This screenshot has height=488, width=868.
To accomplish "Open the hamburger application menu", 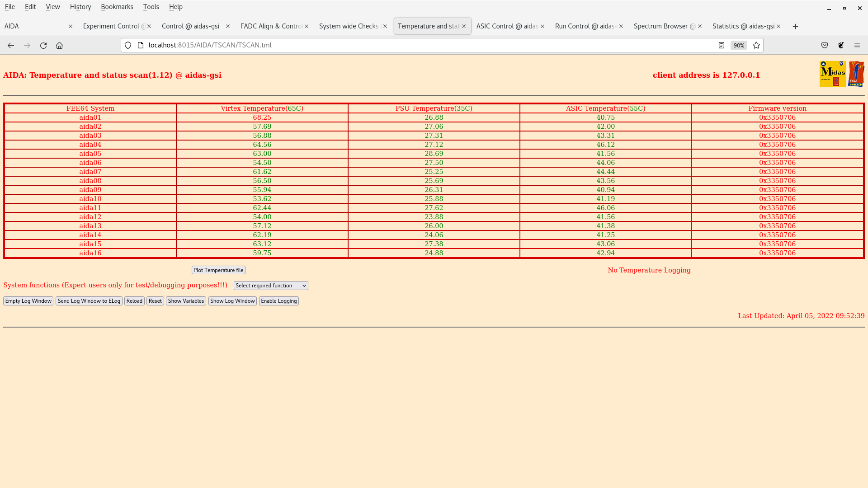I will point(857,45).
